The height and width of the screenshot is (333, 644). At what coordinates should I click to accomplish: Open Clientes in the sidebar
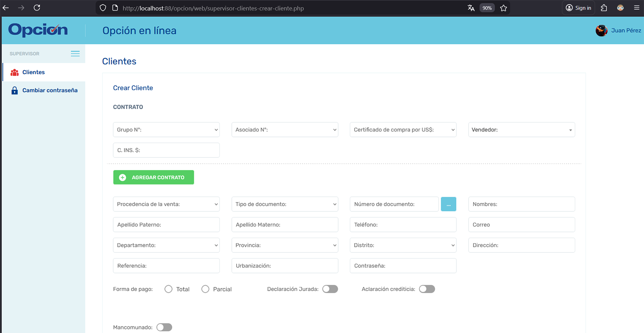[33, 72]
